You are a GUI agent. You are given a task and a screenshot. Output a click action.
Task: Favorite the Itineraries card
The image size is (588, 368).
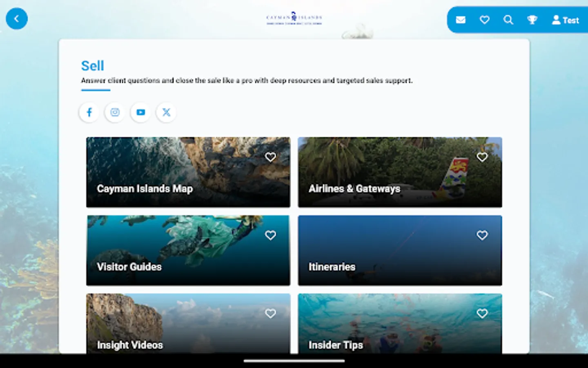482,235
